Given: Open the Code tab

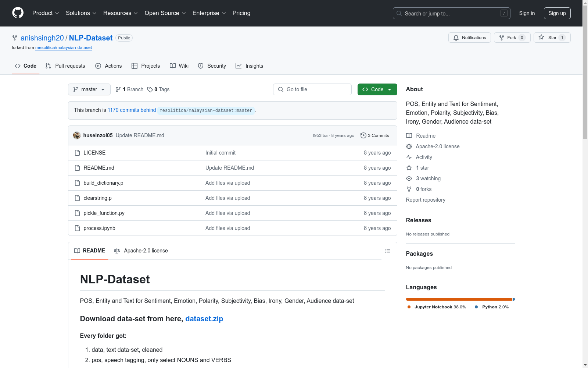Looking at the screenshot, I should click(x=25, y=66).
